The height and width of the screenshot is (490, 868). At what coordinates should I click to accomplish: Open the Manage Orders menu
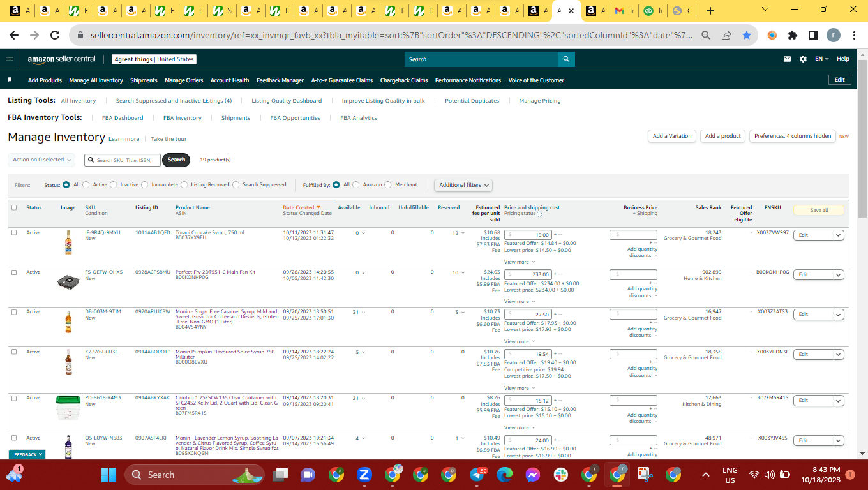(x=184, y=80)
